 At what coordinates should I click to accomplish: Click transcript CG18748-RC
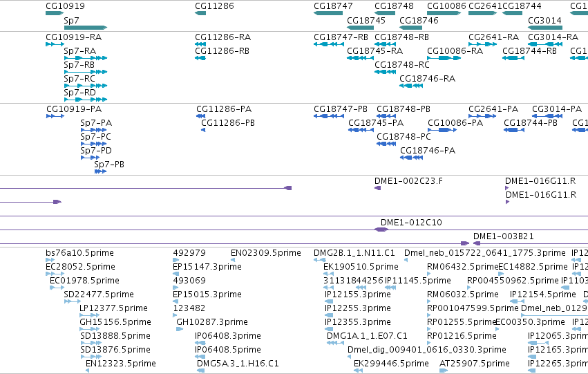click(x=402, y=65)
